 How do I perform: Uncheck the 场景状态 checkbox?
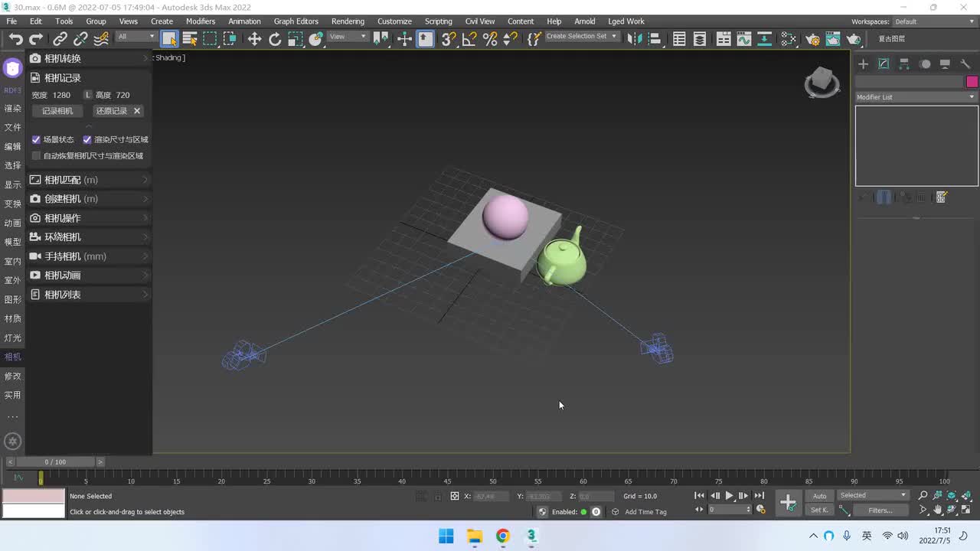point(36,140)
